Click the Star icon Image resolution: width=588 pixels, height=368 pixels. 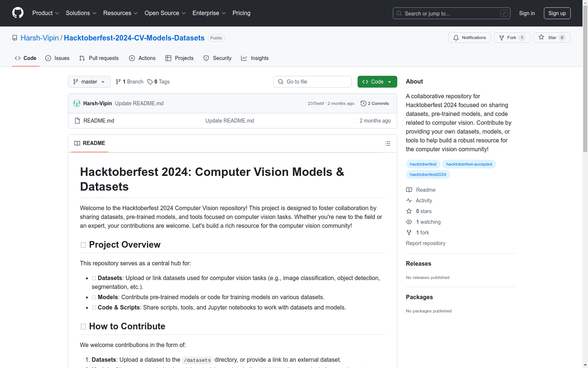point(541,37)
